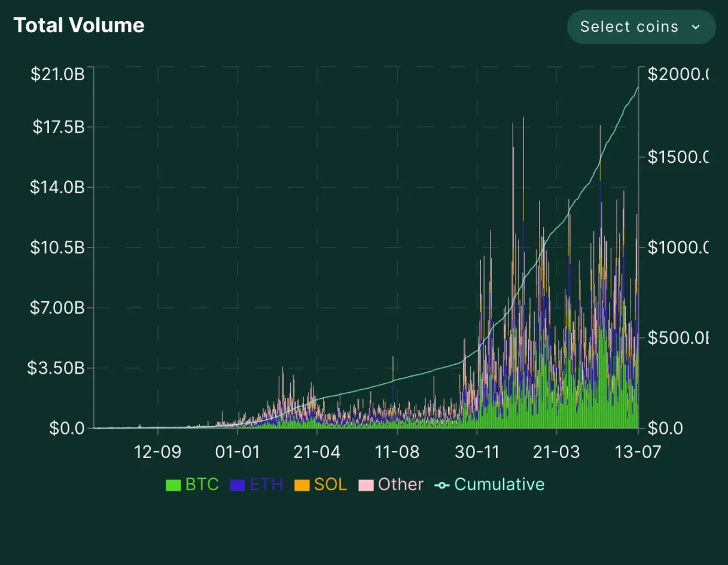Image resolution: width=728 pixels, height=565 pixels.
Task: Click the orange SOL legend square
Action: click(302, 485)
